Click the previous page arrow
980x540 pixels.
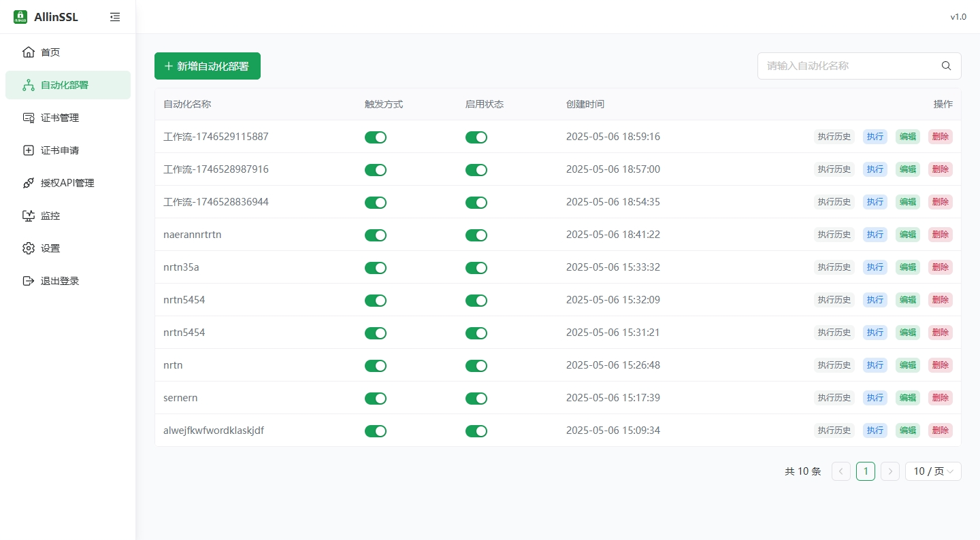tap(840, 471)
